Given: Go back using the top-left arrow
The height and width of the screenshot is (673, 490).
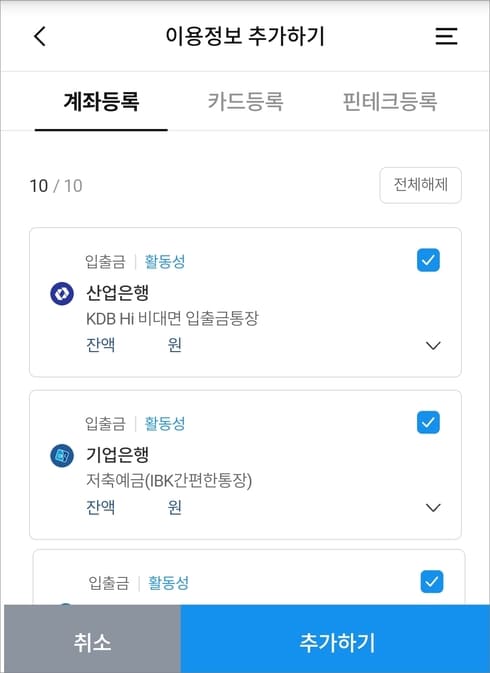Looking at the screenshot, I should [x=39, y=36].
